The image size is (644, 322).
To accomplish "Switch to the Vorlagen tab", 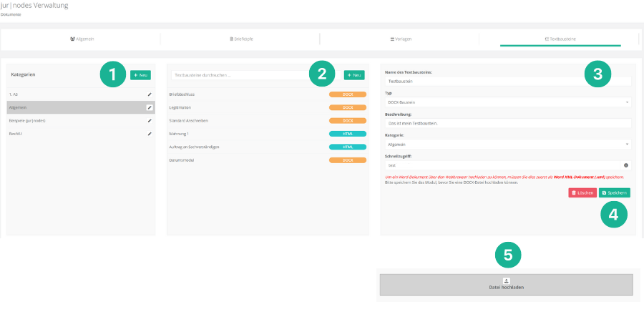I will tap(400, 39).
